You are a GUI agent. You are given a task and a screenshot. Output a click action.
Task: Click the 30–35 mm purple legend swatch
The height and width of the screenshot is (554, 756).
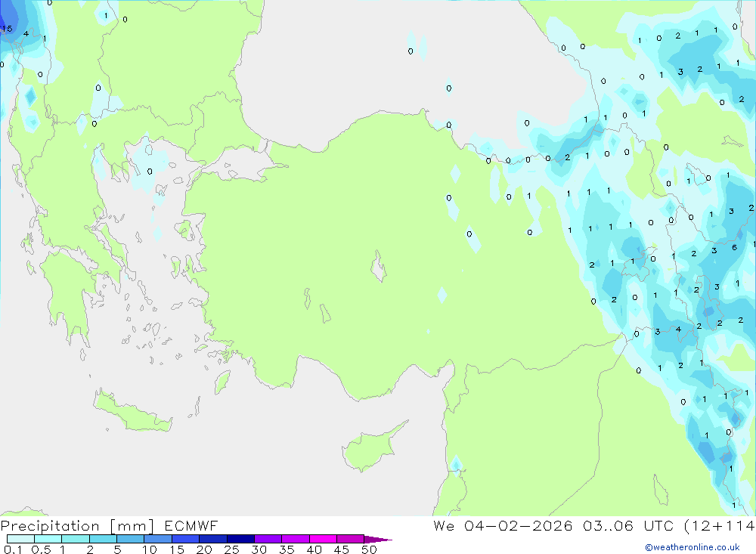(268, 539)
